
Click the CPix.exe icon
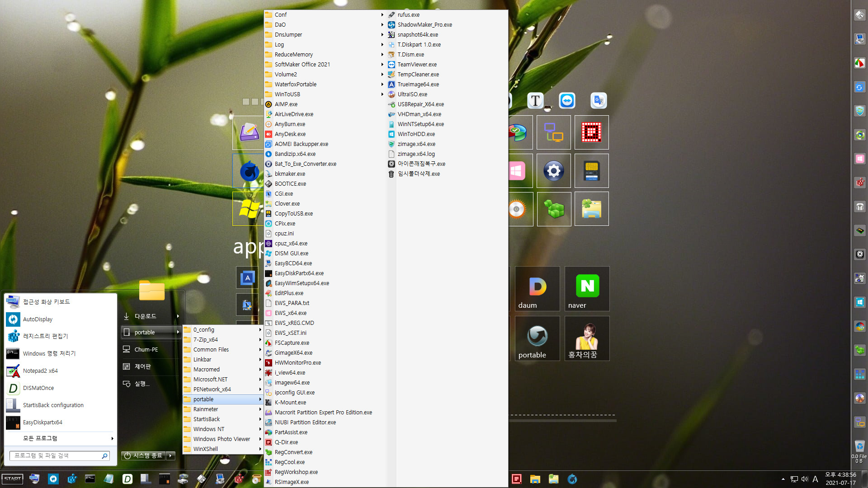[269, 224]
